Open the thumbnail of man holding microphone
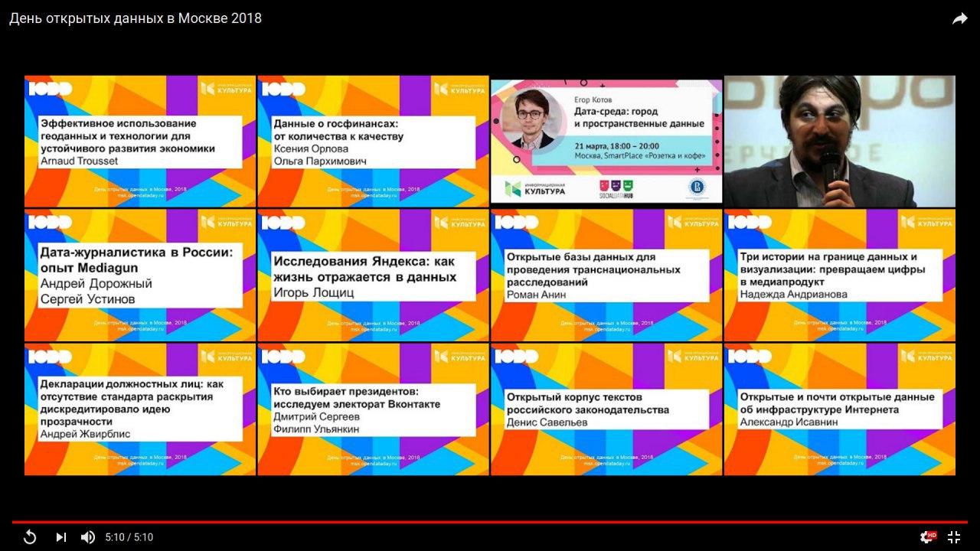The width and height of the screenshot is (980, 551). tap(840, 141)
